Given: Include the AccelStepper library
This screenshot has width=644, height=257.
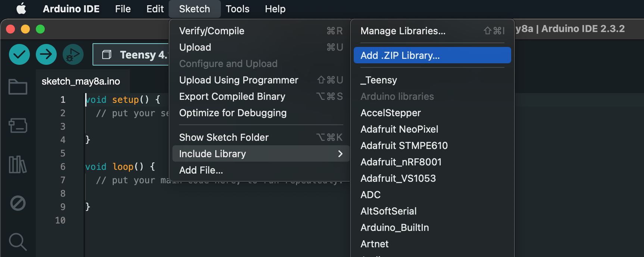Looking at the screenshot, I should click(391, 113).
